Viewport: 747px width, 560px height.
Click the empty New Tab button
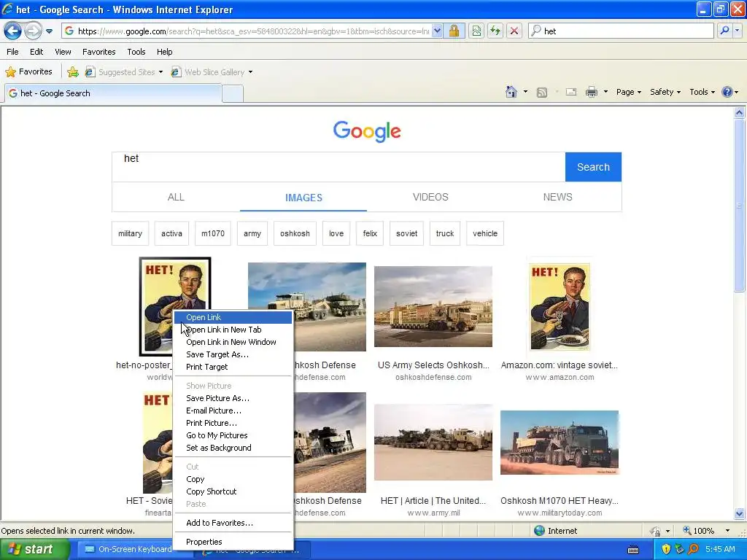click(233, 94)
